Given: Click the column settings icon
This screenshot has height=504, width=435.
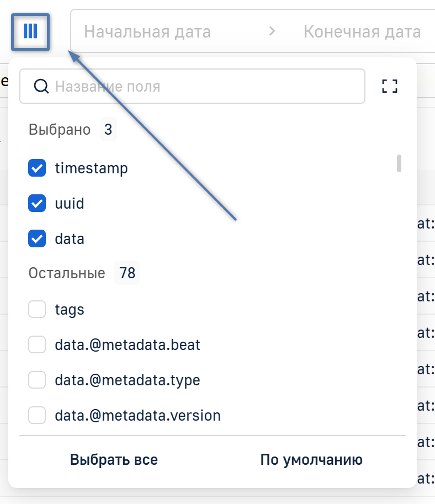Looking at the screenshot, I should click(30, 31).
